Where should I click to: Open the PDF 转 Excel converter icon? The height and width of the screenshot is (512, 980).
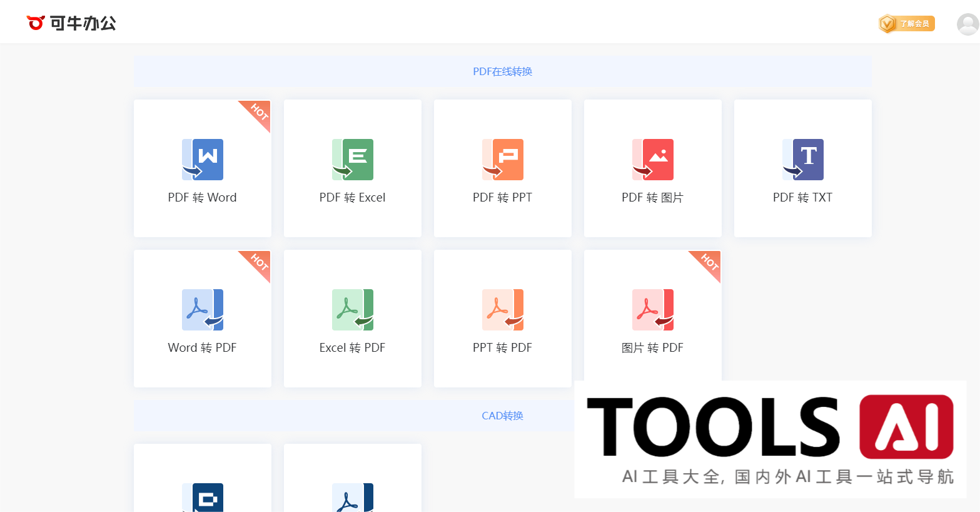coord(353,160)
